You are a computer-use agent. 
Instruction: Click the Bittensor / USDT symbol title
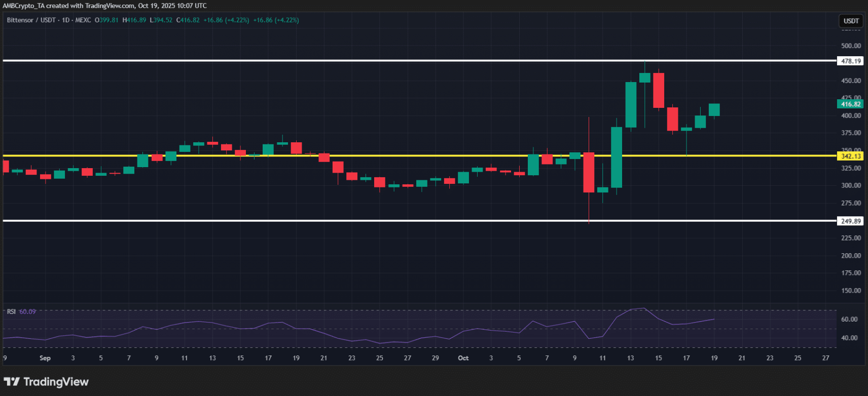point(31,20)
